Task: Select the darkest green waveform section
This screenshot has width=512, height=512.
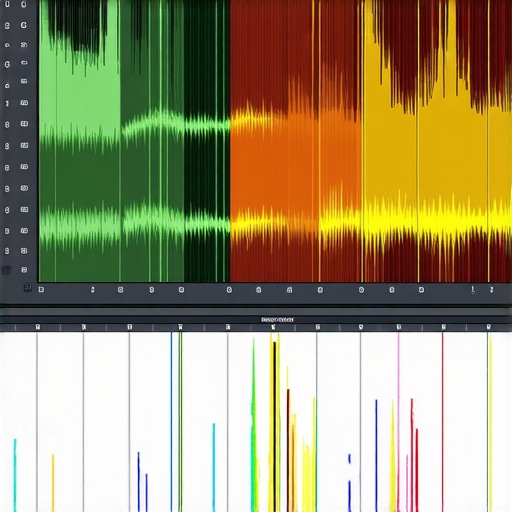Action: pos(207,141)
